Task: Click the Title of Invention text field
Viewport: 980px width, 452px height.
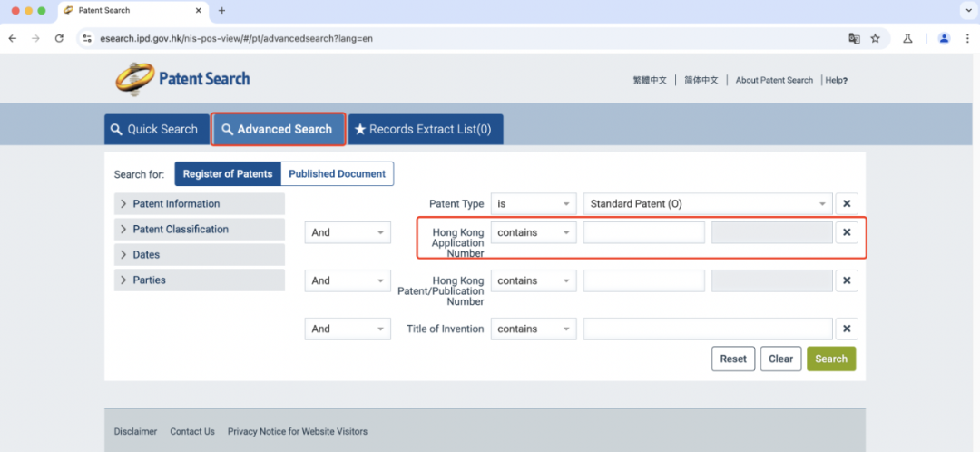Action: click(708, 329)
